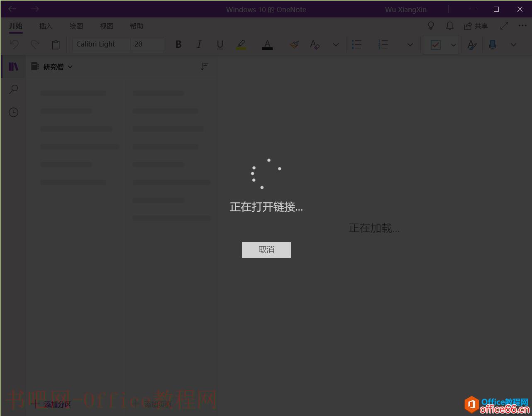Redo the last action
The width and height of the screenshot is (532, 416).
point(35,44)
